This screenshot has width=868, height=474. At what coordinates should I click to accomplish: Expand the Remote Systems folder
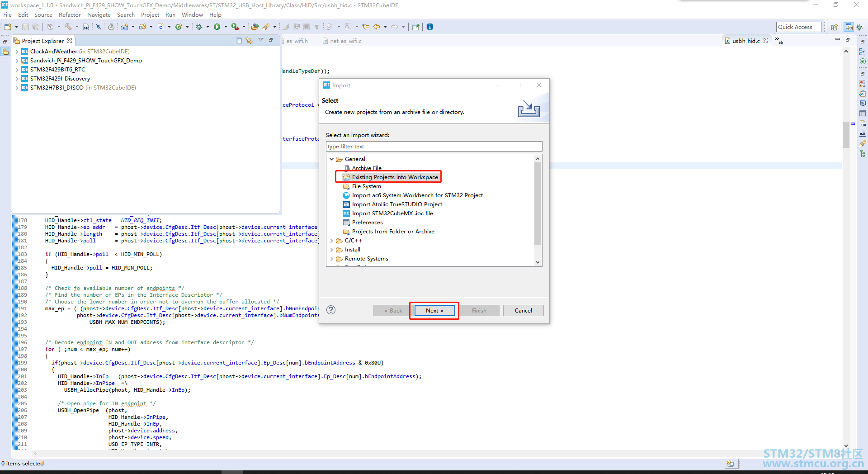(x=331, y=259)
